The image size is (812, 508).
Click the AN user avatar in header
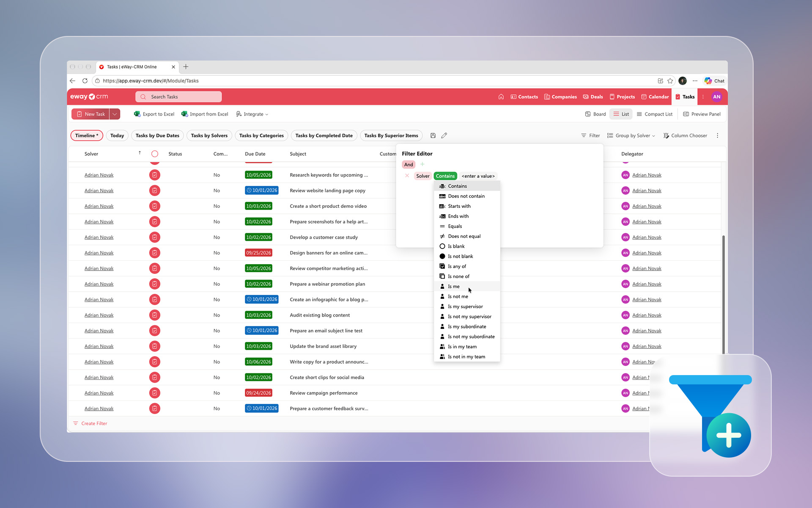[716, 97]
